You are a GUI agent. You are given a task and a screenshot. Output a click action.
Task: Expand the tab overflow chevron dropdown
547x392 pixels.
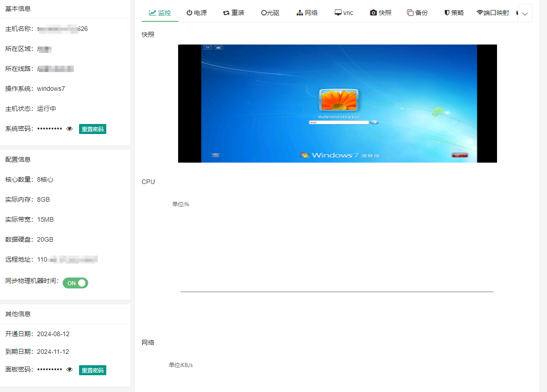click(525, 13)
